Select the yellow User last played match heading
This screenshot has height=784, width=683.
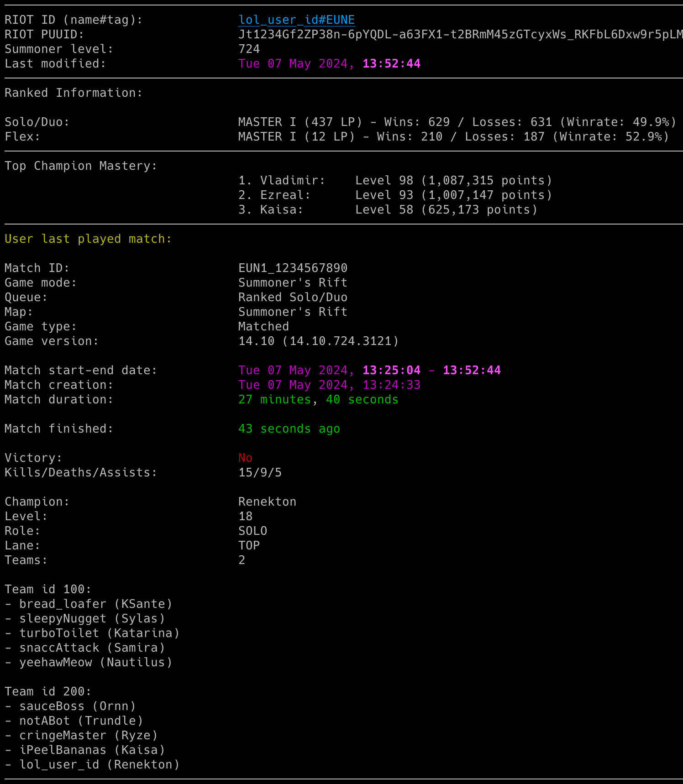click(x=88, y=239)
